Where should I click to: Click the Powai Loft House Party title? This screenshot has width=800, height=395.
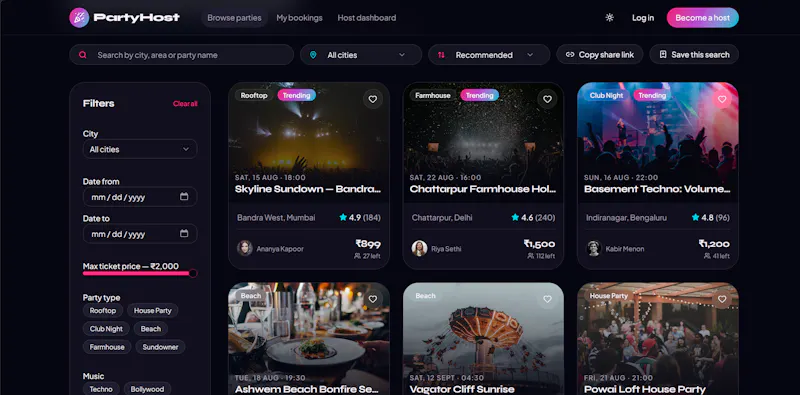tap(645, 389)
